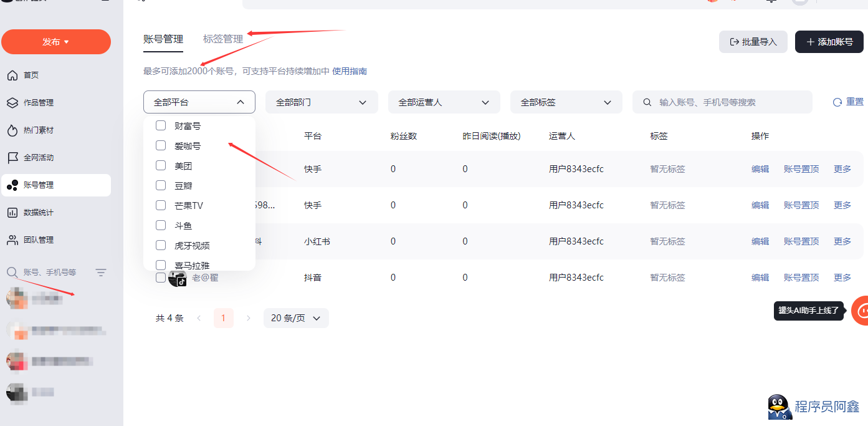Viewport: 868px width, 426px height.
Task: Select the 斗鱼 checkbox option
Action: point(161,225)
